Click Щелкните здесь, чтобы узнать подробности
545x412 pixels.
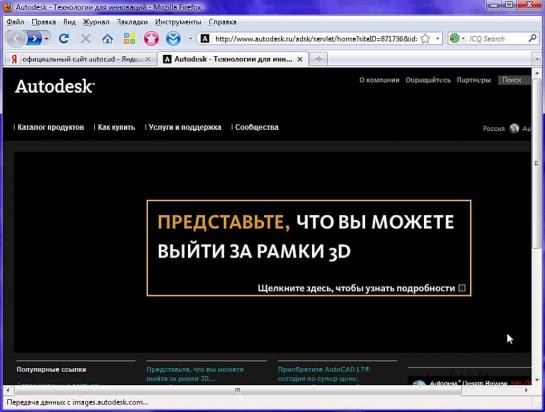[x=356, y=288]
